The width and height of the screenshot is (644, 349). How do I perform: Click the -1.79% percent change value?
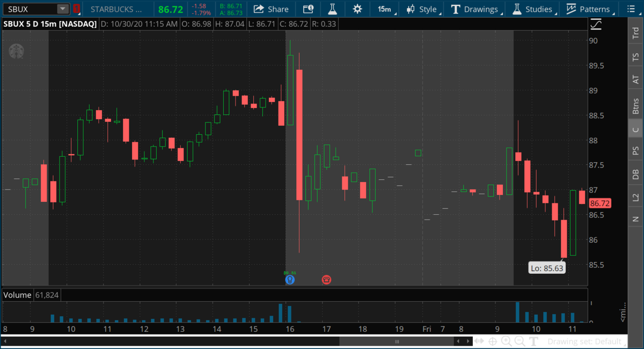(202, 13)
